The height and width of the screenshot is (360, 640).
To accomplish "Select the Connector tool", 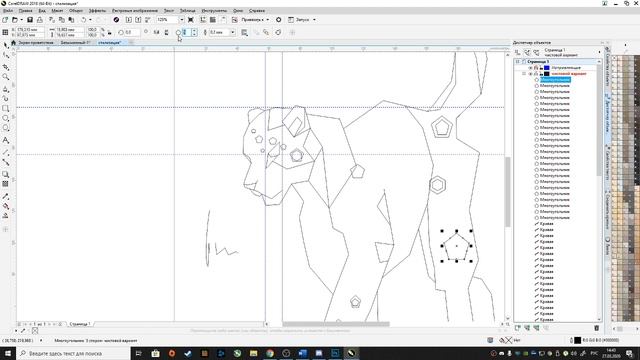I will click(x=5, y=162).
